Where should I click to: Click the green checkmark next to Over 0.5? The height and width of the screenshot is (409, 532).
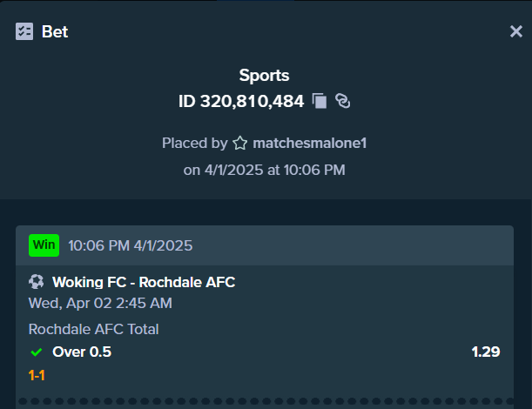pos(37,352)
